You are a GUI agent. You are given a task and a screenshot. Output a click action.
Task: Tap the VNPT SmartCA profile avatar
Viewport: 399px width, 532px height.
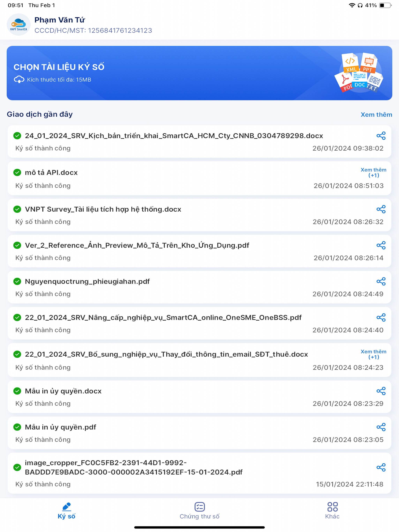point(19,24)
